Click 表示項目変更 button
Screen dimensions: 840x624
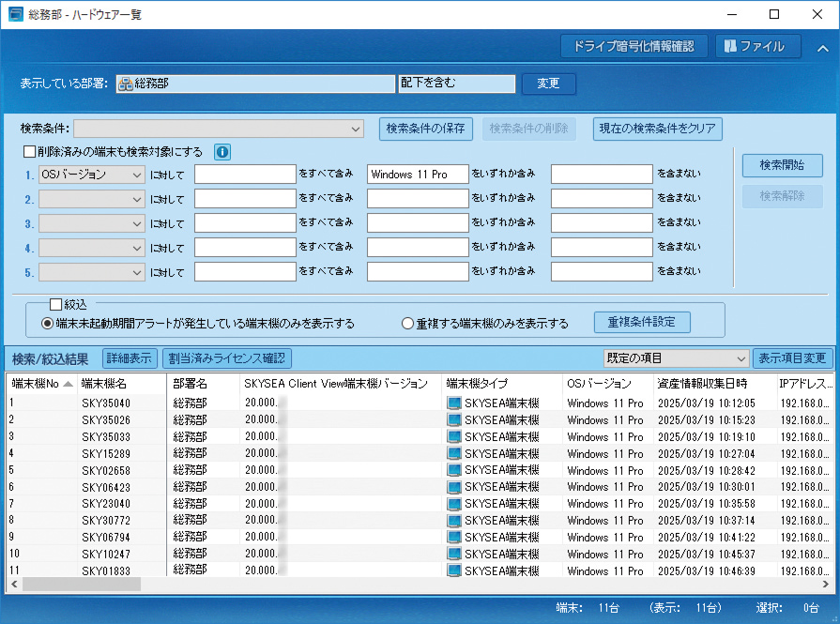[x=793, y=358]
